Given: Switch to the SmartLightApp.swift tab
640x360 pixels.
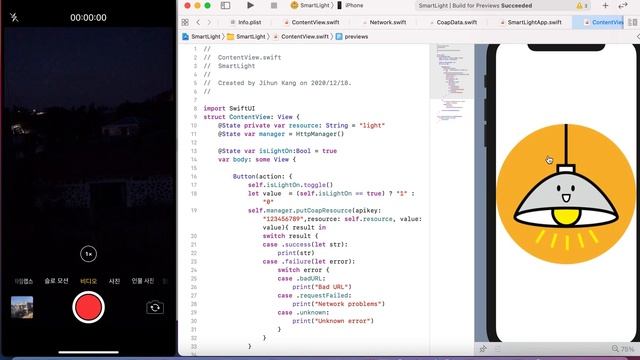Looking at the screenshot, I should coord(531,22).
